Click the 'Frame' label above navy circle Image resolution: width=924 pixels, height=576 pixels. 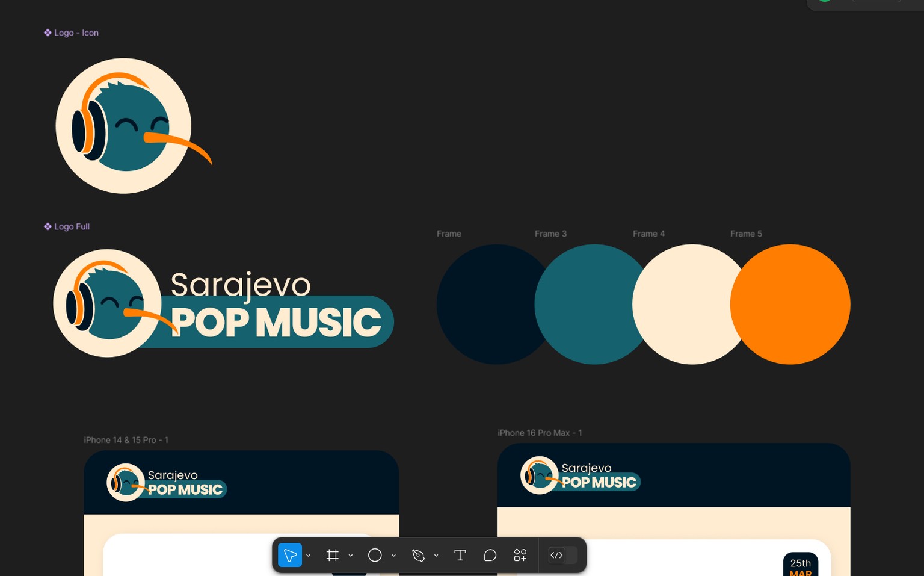449,234
